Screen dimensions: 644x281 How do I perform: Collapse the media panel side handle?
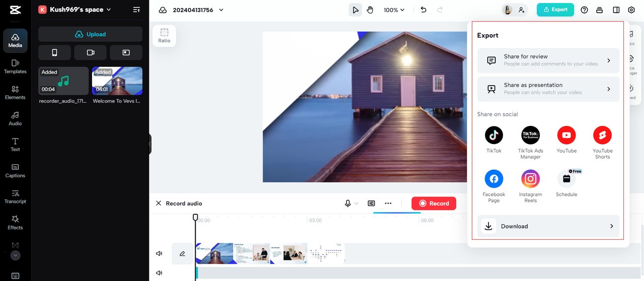(x=149, y=144)
